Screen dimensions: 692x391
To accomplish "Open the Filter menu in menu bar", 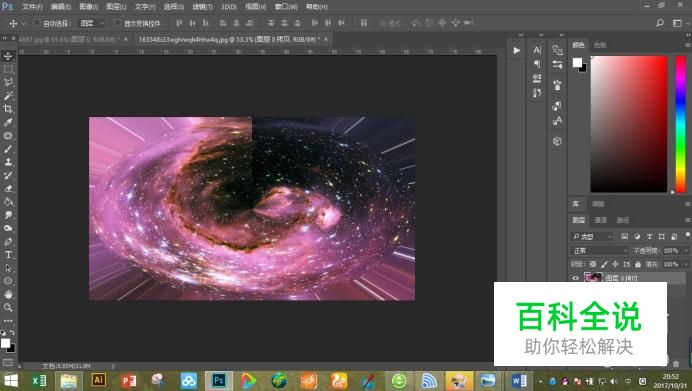I will click(202, 7).
